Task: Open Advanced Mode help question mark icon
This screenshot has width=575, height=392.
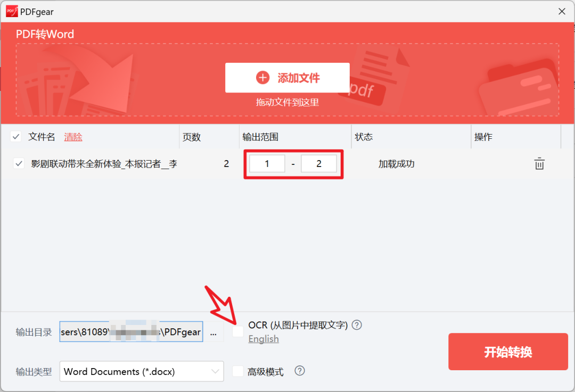Action: coord(300,371)
